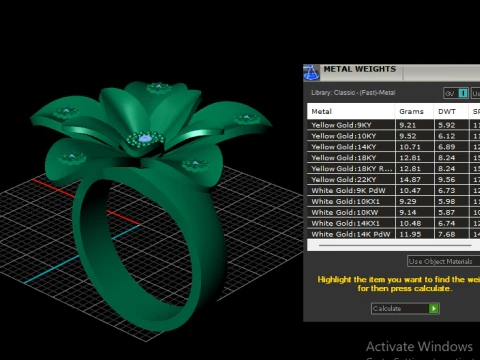Image resolution: width=480 pixels, height=360 pixels.
Task: Click the Metal Weights scale icon
Action: [x=311, y=73]
